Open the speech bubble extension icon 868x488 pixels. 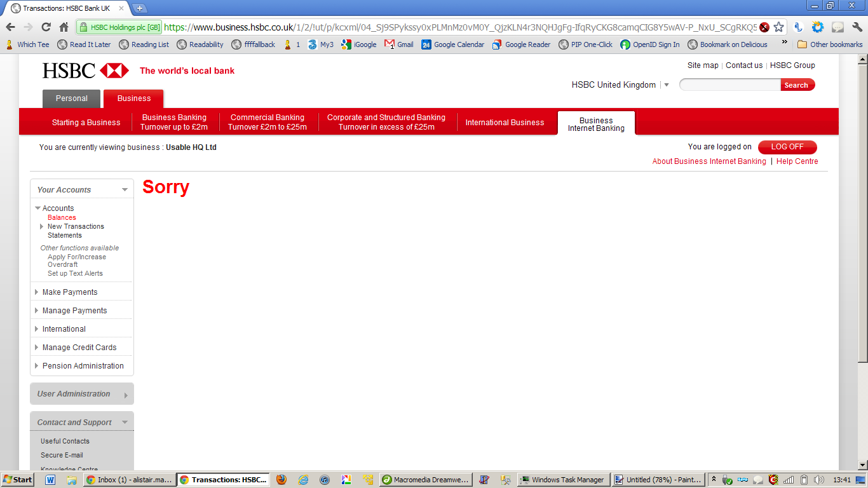pyautogui.click(x=838, y=27)
